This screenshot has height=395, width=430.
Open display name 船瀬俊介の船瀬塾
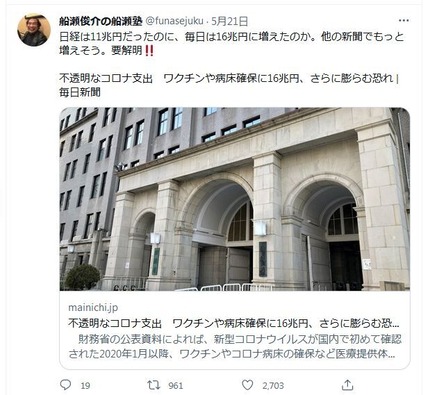click(101, 21)
